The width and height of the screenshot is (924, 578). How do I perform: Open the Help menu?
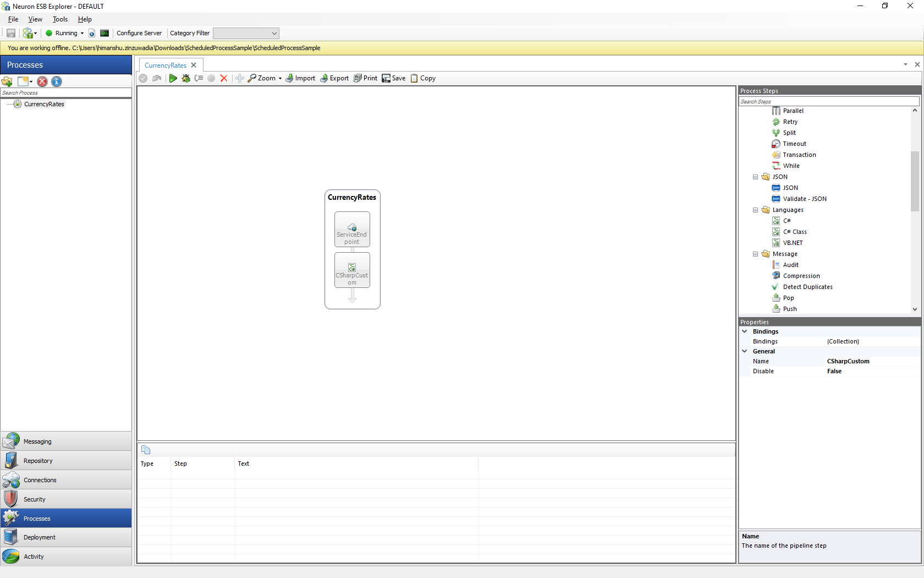[85, 19]
